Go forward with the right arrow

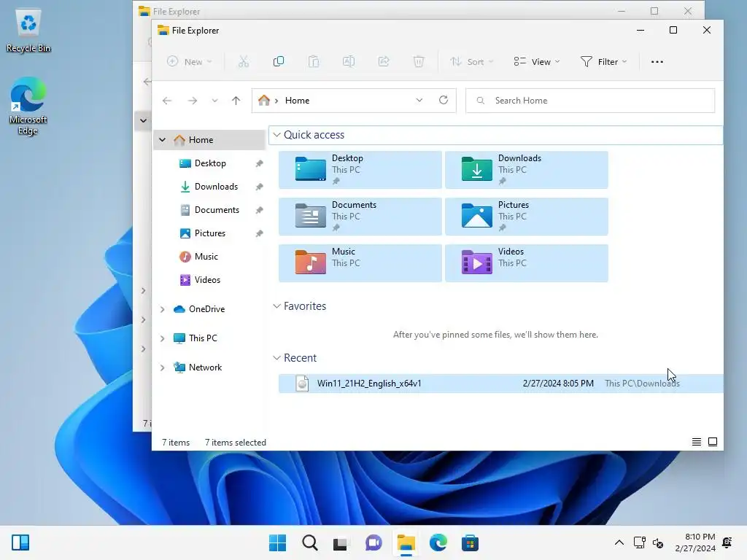193,101
